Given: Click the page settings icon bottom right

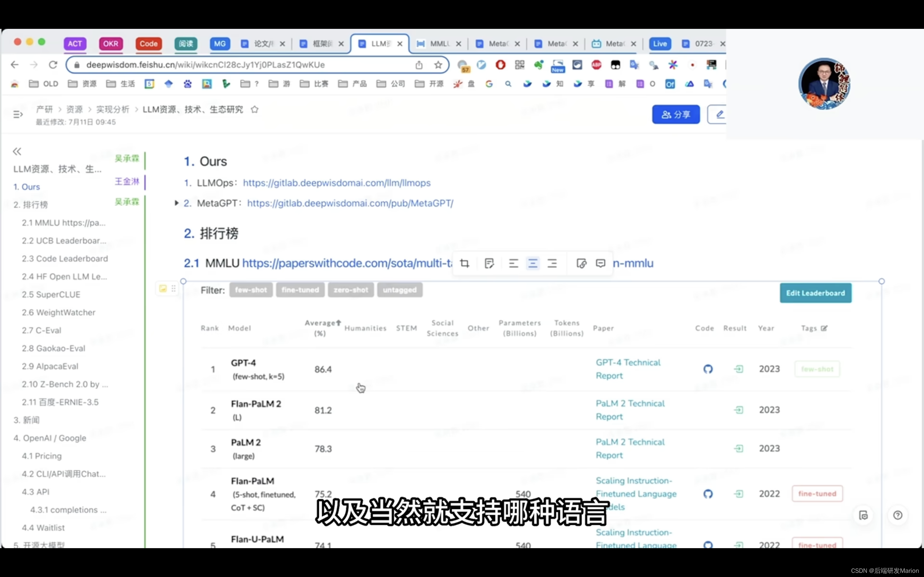Looking at the screenshot, I should pos(863,515).
